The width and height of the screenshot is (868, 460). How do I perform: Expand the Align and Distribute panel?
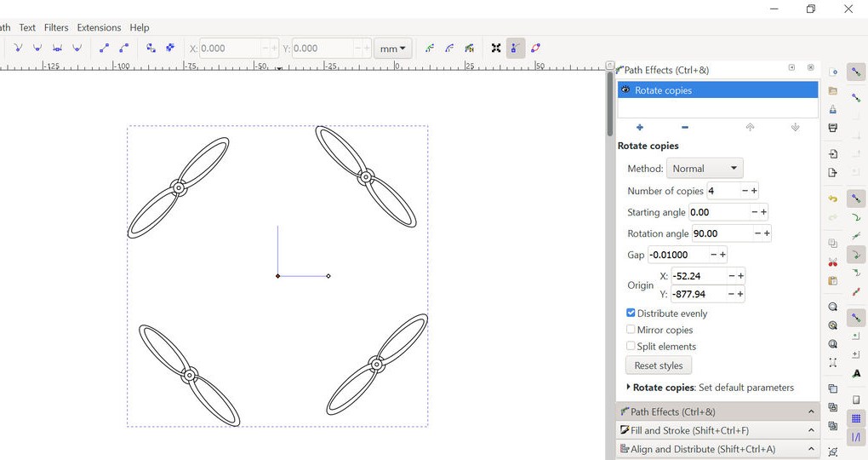(811, 449)
